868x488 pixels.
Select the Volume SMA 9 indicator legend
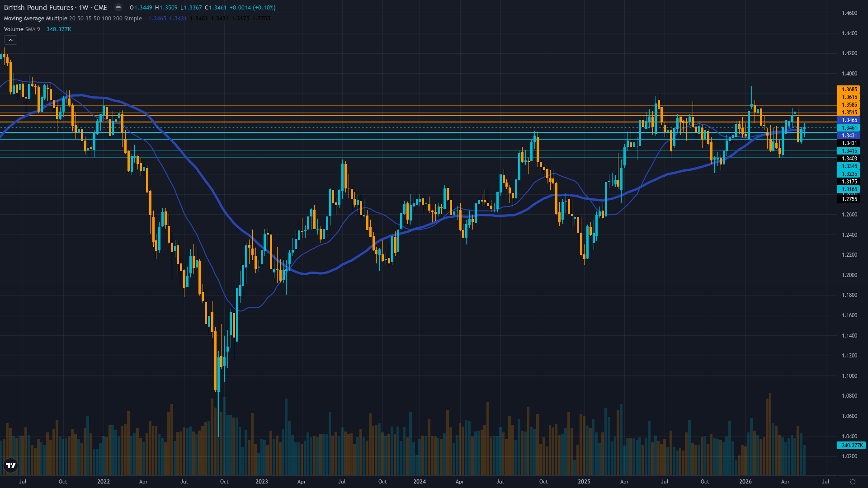[x=22, y=29]
